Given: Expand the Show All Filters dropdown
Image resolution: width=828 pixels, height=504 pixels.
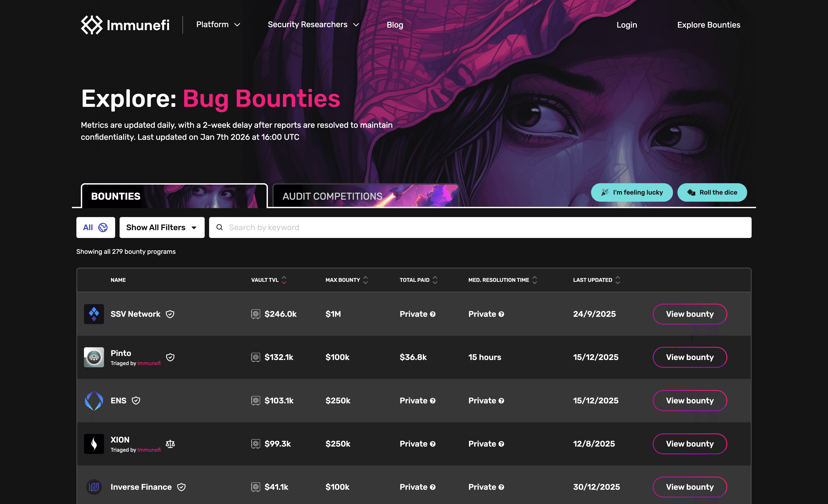Looking at the screenshot, I should click(x=162, y=228).
